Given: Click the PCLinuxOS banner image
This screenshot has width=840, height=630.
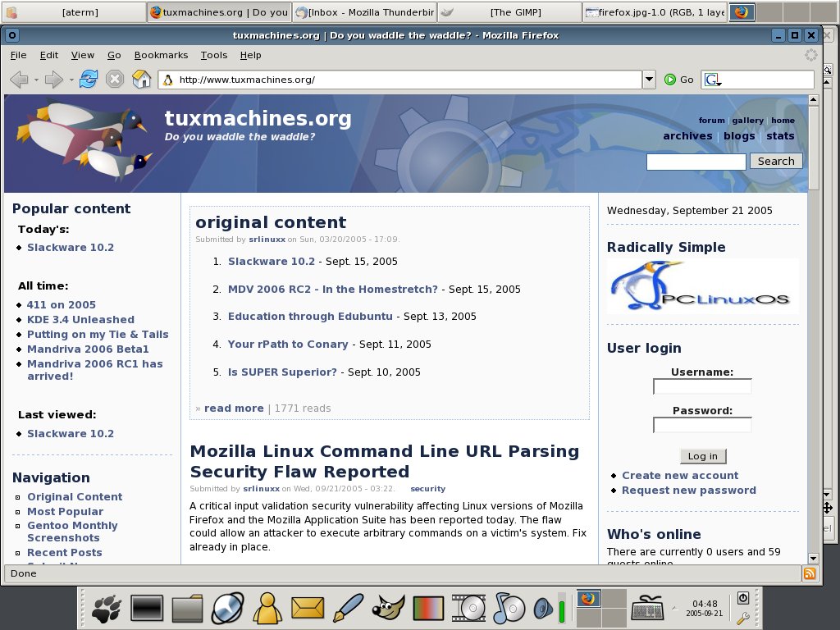Looking at the screenshot, I should 702,286.
